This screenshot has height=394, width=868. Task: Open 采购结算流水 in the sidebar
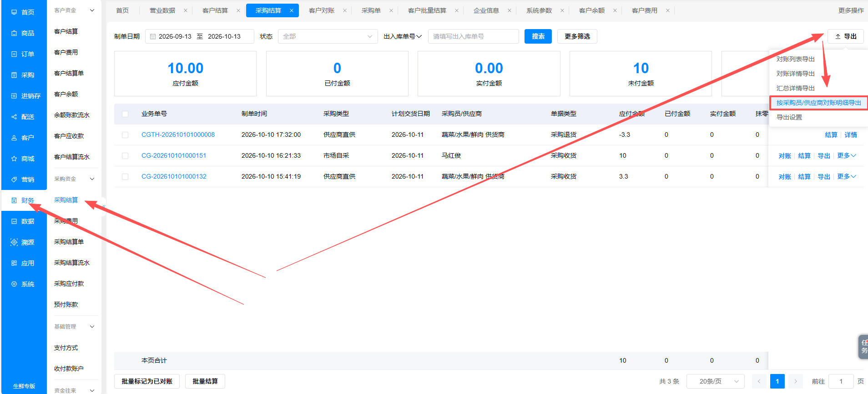[72, 263]
